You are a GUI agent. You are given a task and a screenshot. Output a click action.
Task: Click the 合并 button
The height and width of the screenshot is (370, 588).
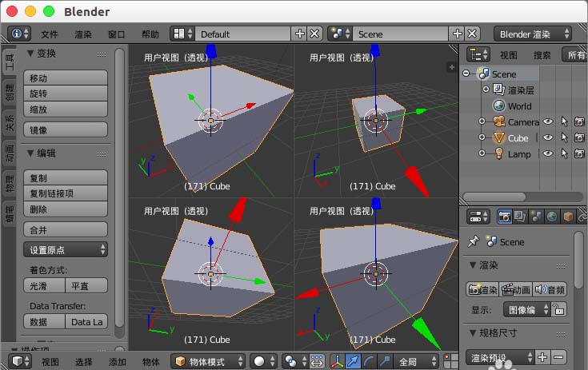66,229
